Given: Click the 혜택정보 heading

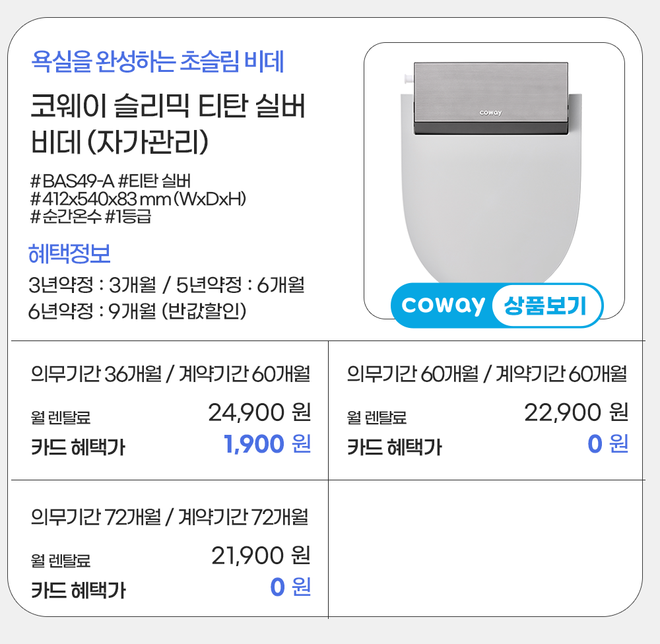Looking at the screenshot, I should pyautogui.click(x=69, y=253).
